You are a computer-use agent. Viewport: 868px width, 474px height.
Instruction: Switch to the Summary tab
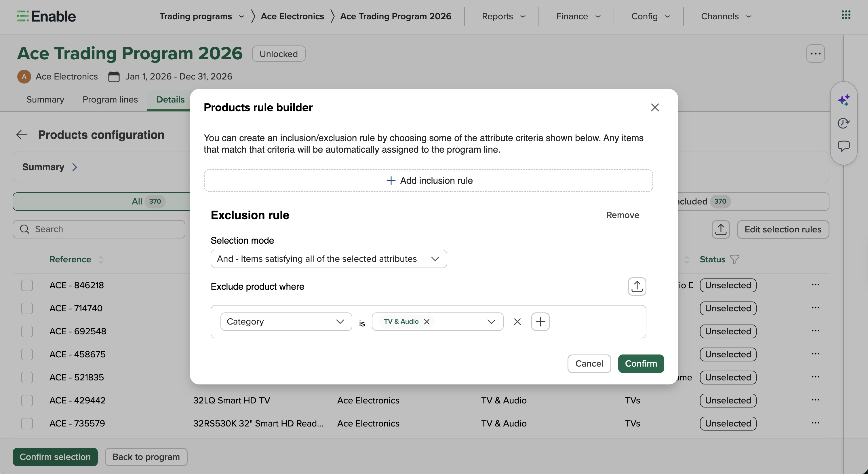coord(45,99)
